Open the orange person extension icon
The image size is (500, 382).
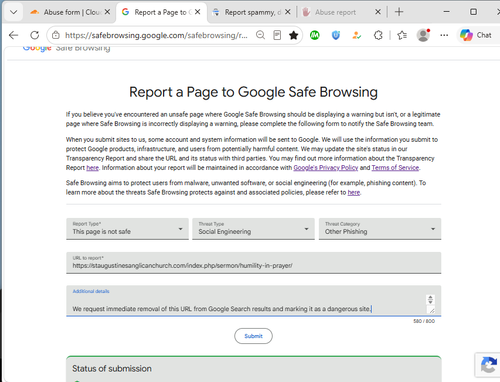pos(357,35)
